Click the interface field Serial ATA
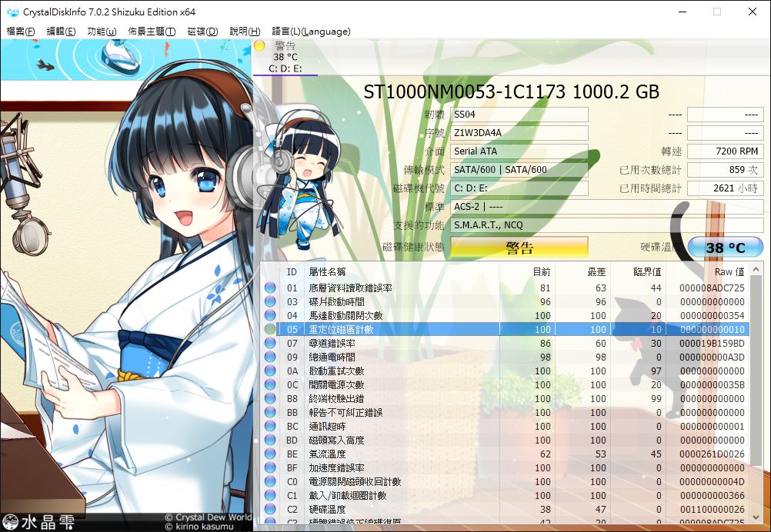This screenshot has height=532, width=771. [519, 151]
